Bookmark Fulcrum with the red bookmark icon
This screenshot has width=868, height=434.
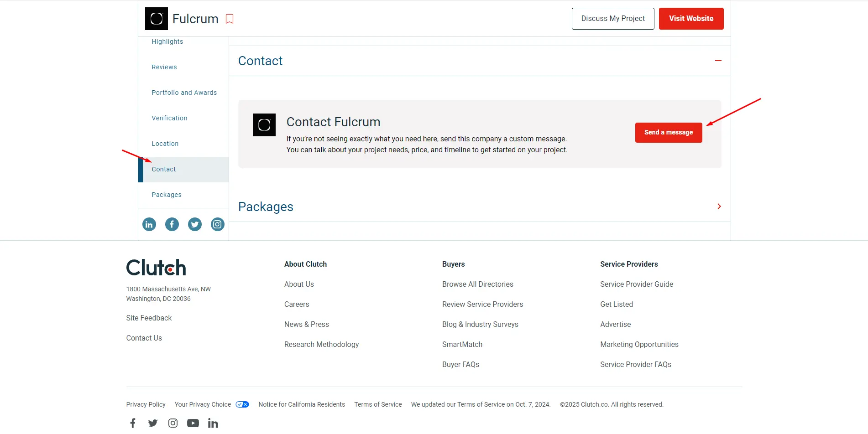click(230, 19)
